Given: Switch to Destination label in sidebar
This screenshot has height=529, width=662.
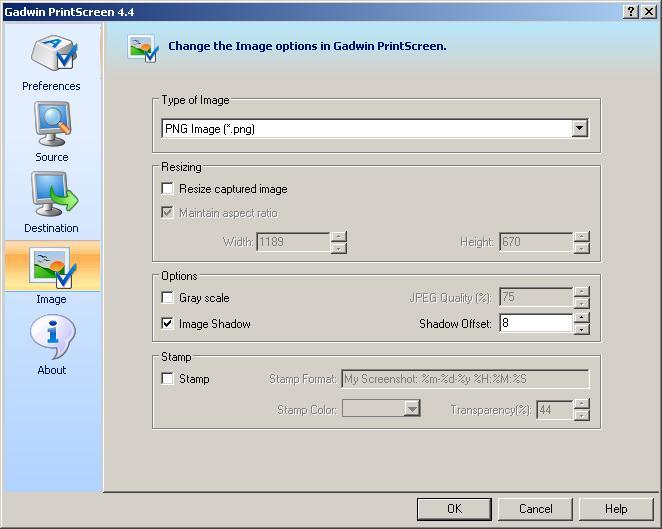Looking at the screenshot, I should point(51,228).
